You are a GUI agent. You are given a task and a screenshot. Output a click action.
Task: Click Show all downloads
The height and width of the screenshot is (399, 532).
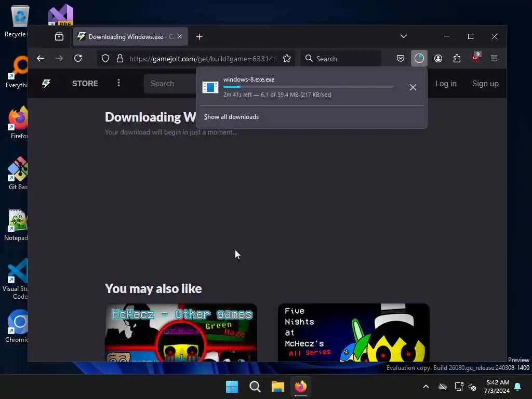[231, 117]
